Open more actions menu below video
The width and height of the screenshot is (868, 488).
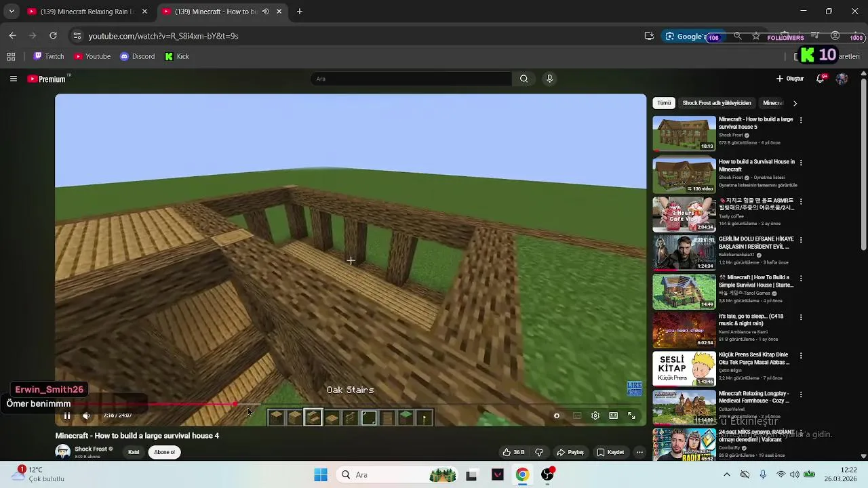[x=639, y=452]
